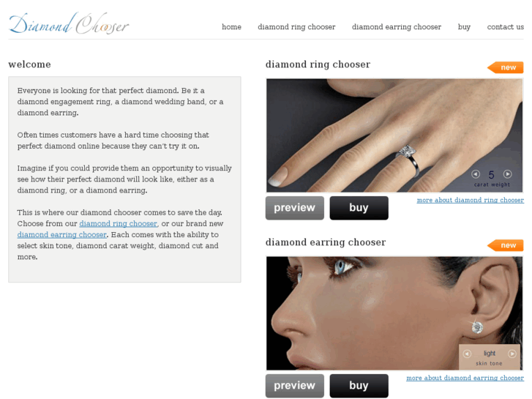Image resolution: width=532 pixels, height=399 pixels.
Task: Buy the diamond earring chooser
Action: (359, 386)
